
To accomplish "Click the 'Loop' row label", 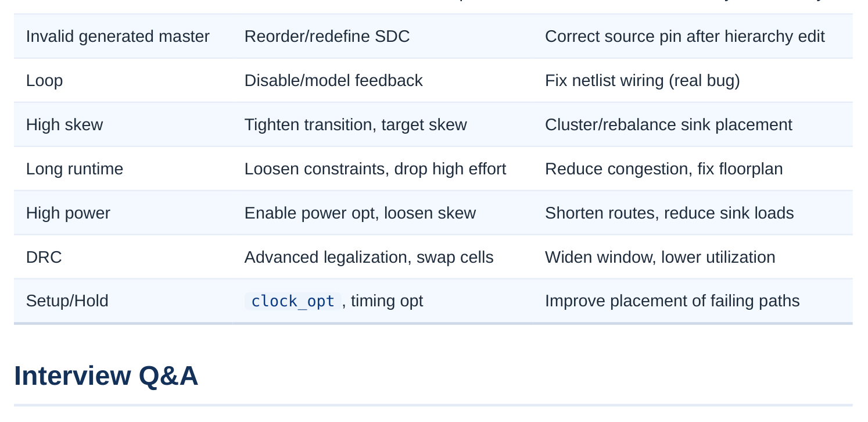I will [44, 81].
